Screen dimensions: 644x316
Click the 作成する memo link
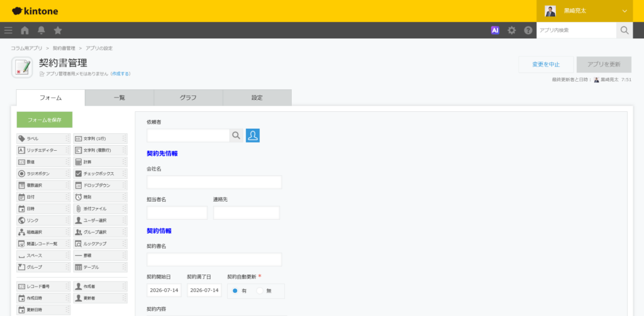[120, 74]
